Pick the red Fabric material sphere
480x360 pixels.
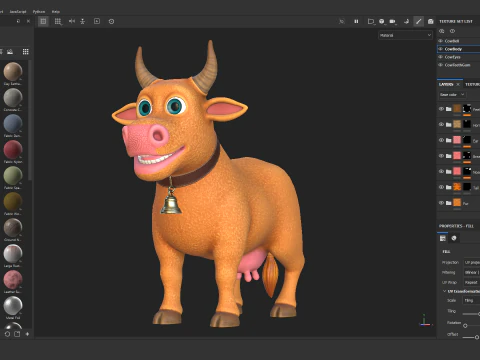click(x=13, y=149)
